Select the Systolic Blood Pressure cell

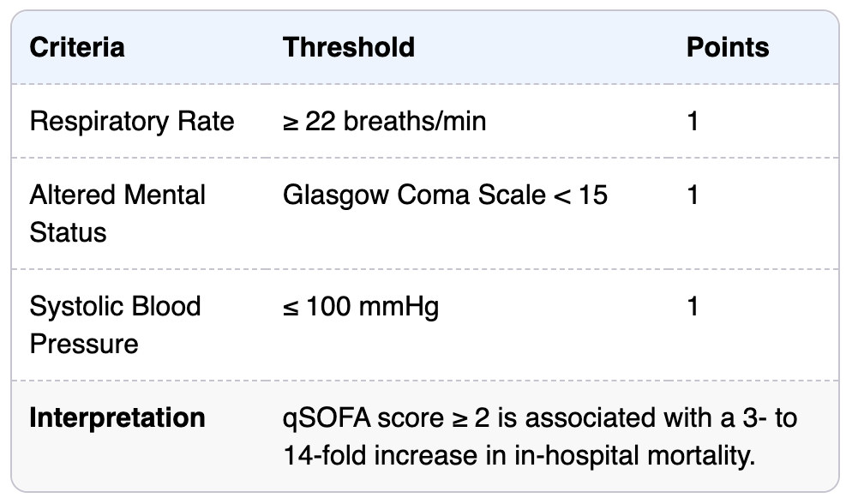[x=115, y=325]
